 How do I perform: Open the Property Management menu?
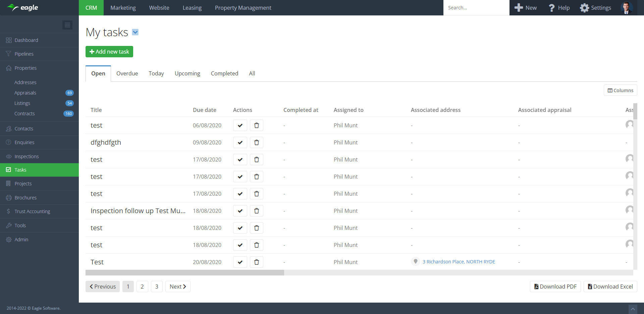click(243, 8)
